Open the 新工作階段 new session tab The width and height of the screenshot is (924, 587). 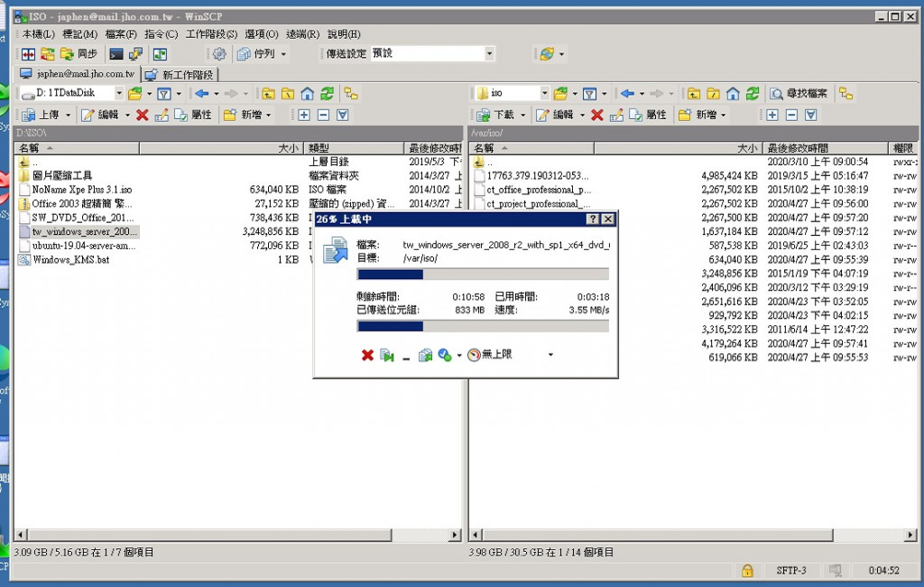[x=180, y=75]
